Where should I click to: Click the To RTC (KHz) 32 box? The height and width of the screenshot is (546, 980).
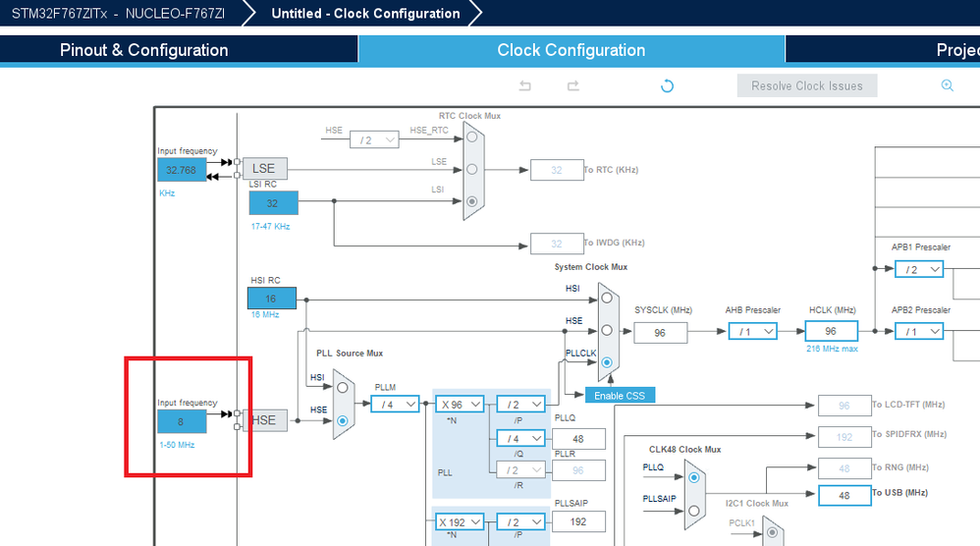tap(557, 170)
